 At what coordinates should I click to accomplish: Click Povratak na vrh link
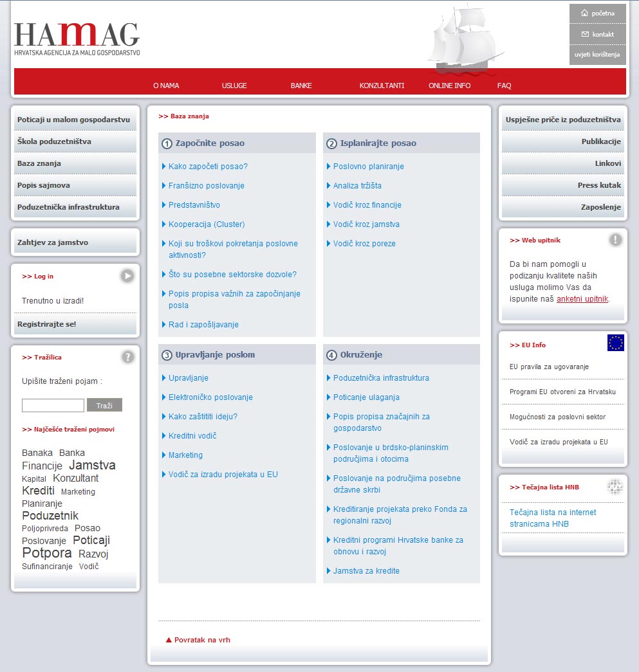coord(201,640)
